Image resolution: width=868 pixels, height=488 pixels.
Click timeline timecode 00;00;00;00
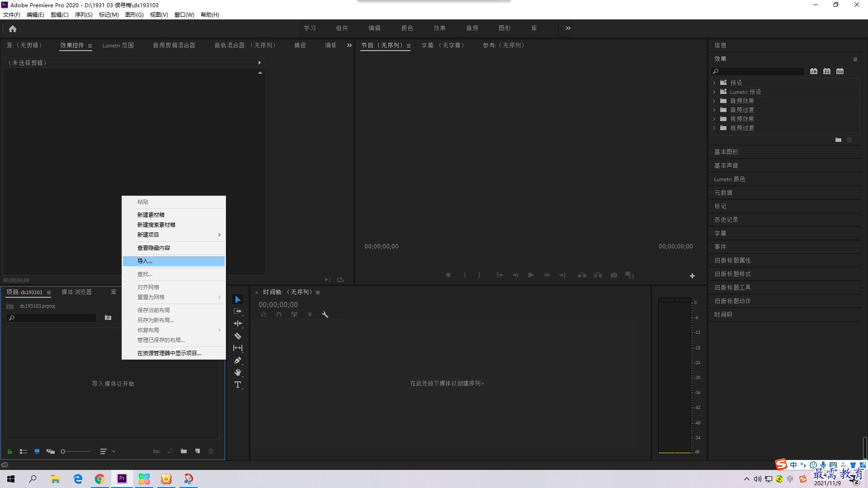(278, 305)
